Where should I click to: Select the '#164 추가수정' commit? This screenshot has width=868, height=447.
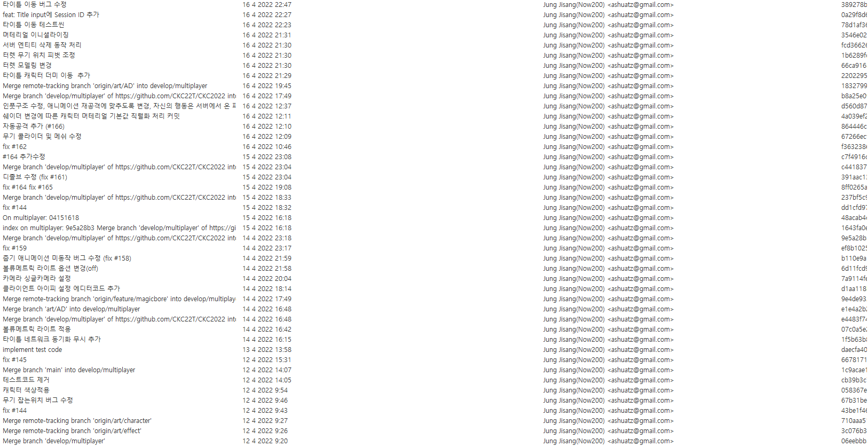coord(24,157)
